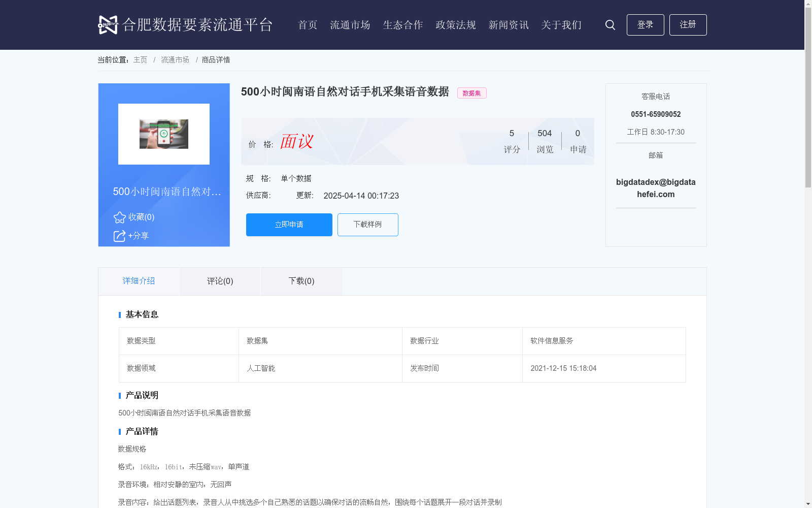Click the email bigdatadex@bigdatahefei.com
Image resolution: width=812 pixels, height=508 pixels.
coord(656,188)
